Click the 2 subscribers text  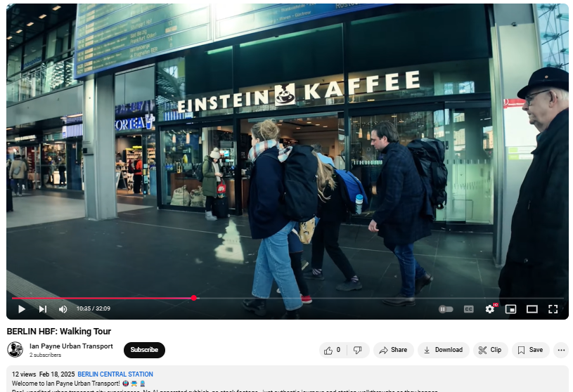pos(45,355)
